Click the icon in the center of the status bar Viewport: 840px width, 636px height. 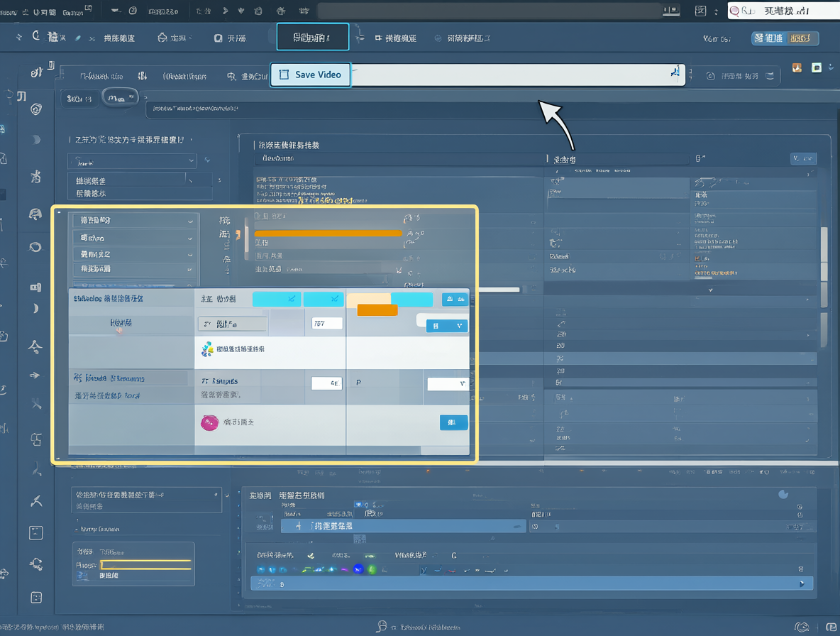tap(382, 626)
